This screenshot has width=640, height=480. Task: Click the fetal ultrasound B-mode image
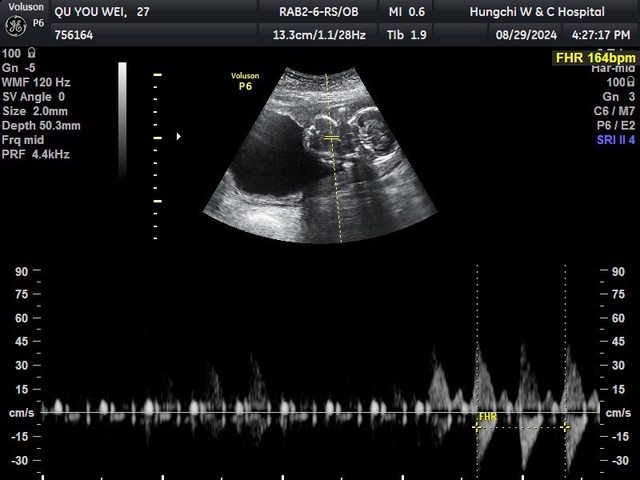coord(320,150)
